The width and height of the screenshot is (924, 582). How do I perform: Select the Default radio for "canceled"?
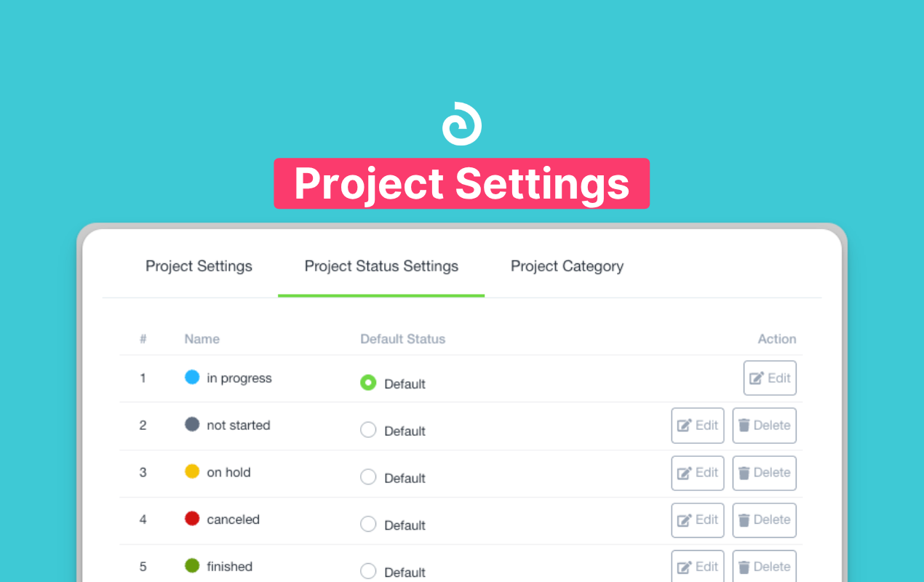coord(368,525)
